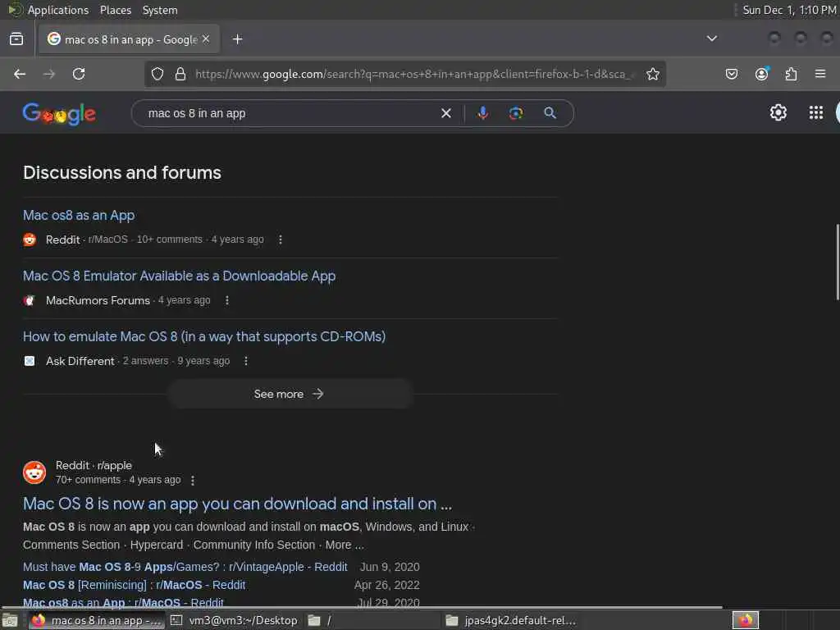
Task: Reload the page using refresh icon
Action: 79,74
